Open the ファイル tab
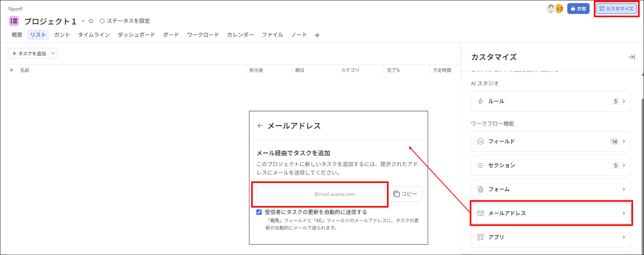Image resolution: width=644 pixels, height=255 pixels. click(x=272, y=35)
